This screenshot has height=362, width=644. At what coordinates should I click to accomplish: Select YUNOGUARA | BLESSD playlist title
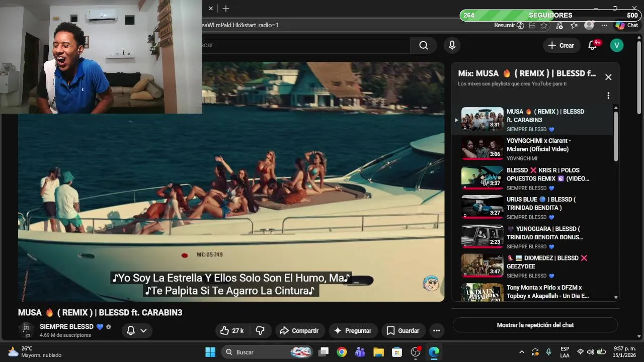pos(545,233)
